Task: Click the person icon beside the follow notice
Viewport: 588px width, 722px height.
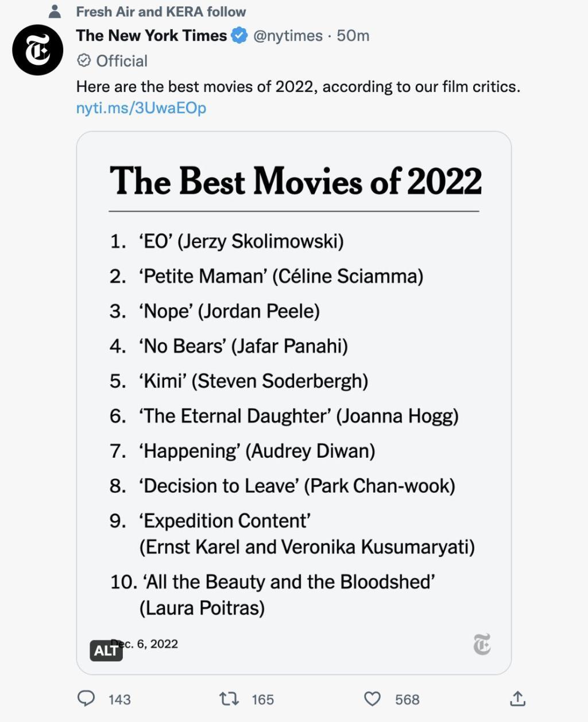Action: point(55,11)
